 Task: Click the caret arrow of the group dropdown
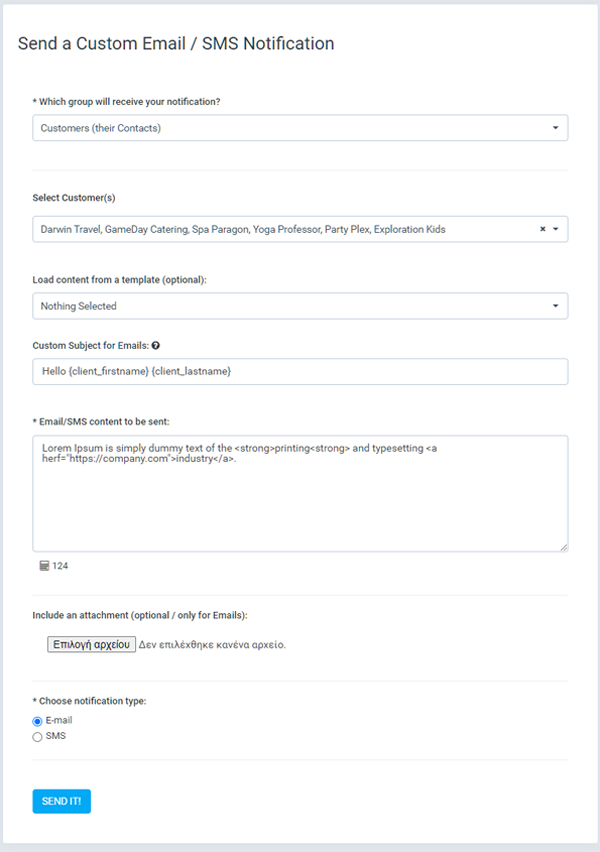(555, 128)
